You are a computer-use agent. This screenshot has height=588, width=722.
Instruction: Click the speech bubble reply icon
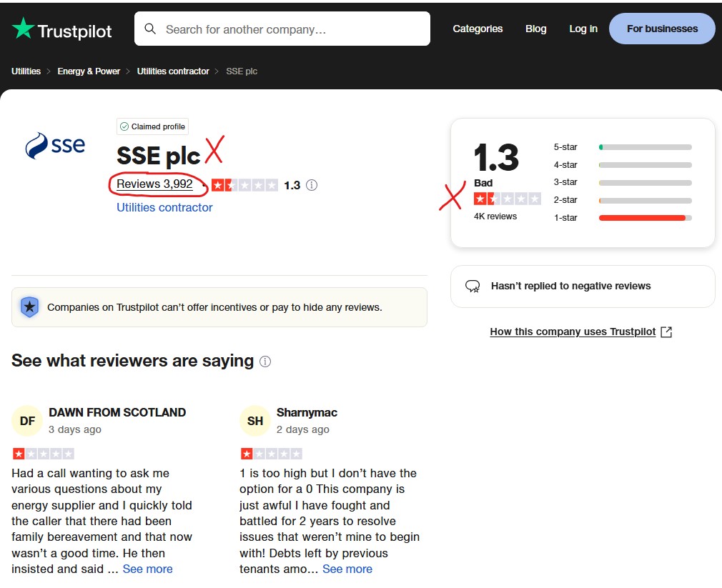tap(473, 286)
